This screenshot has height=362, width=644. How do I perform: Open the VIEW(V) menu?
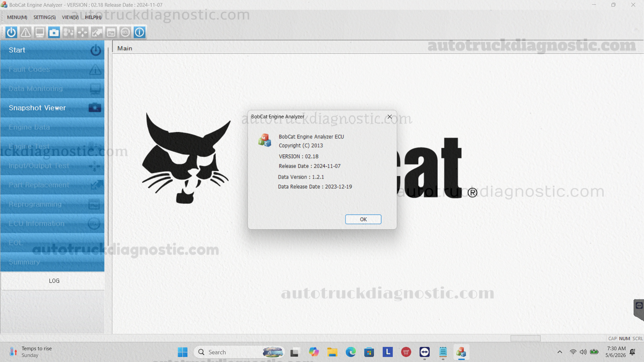point(70,17)
